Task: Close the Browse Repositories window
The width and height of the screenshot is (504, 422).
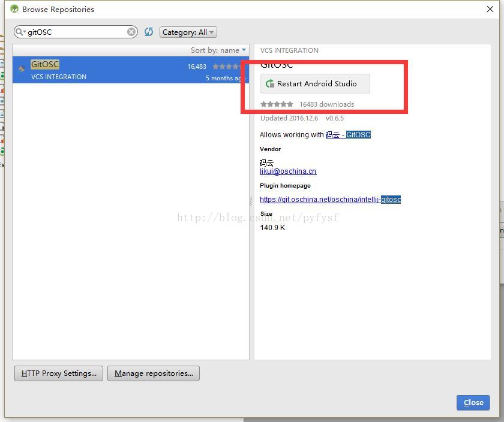Action: [x=490, y=9]
